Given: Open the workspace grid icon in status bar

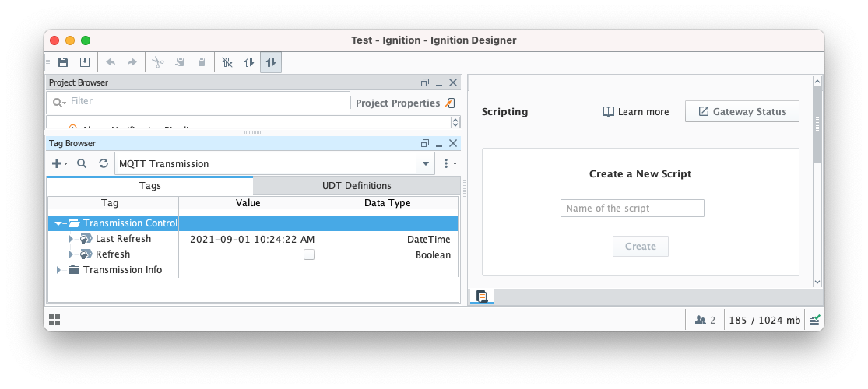Looking at the screenshot, I should (54, 320).
